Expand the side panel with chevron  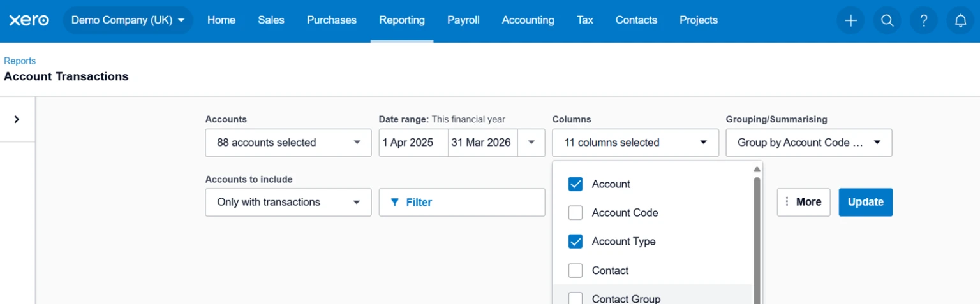point(17,119)
